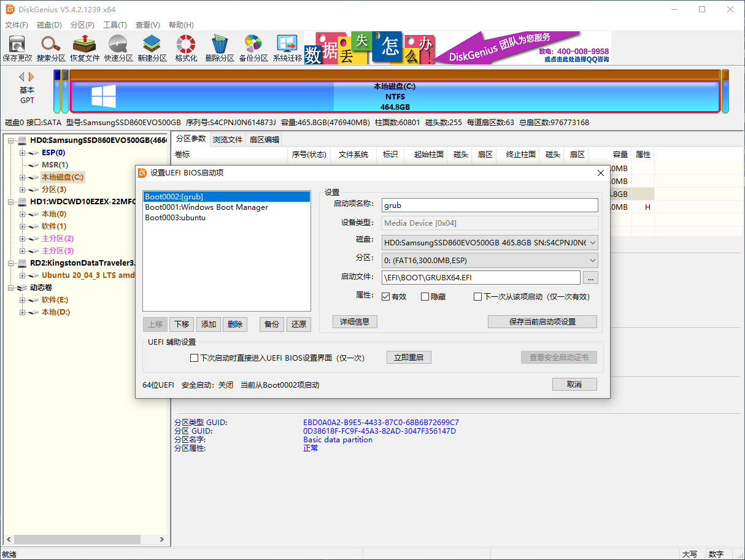Switch to the 扇区编辑 tab
This screenshot has width=745, height=560.
pos(264,139)
